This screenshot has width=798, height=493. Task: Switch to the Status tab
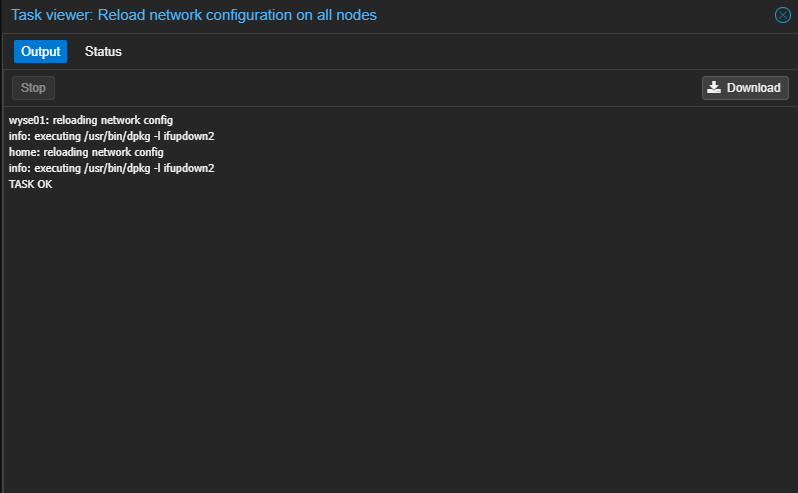103,51
